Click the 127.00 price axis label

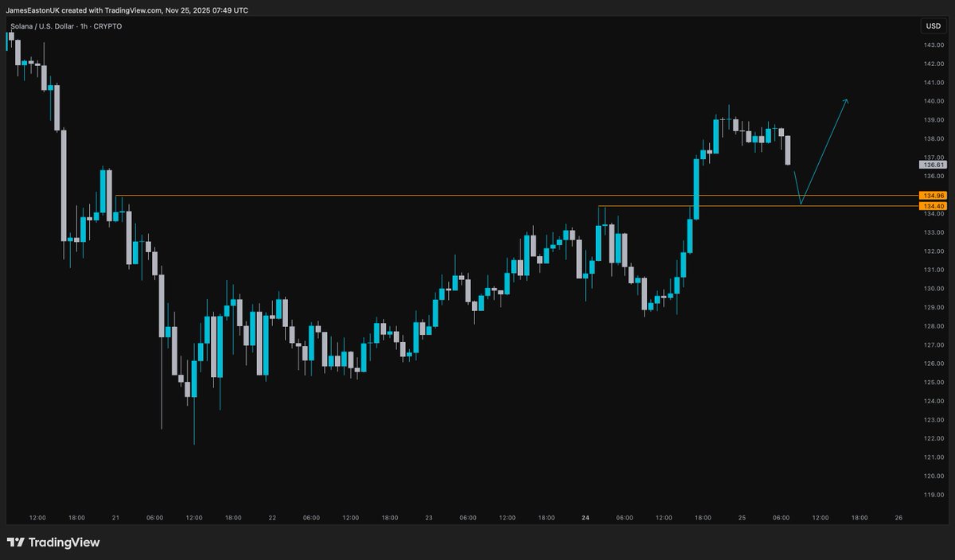pyautogui.click(x=933, y=345)
